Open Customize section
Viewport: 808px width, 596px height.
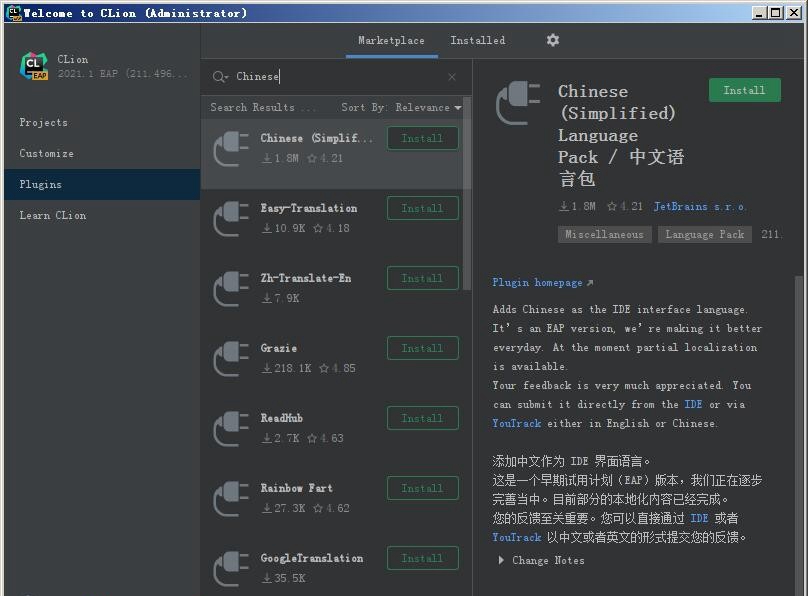tap(102, 154)
